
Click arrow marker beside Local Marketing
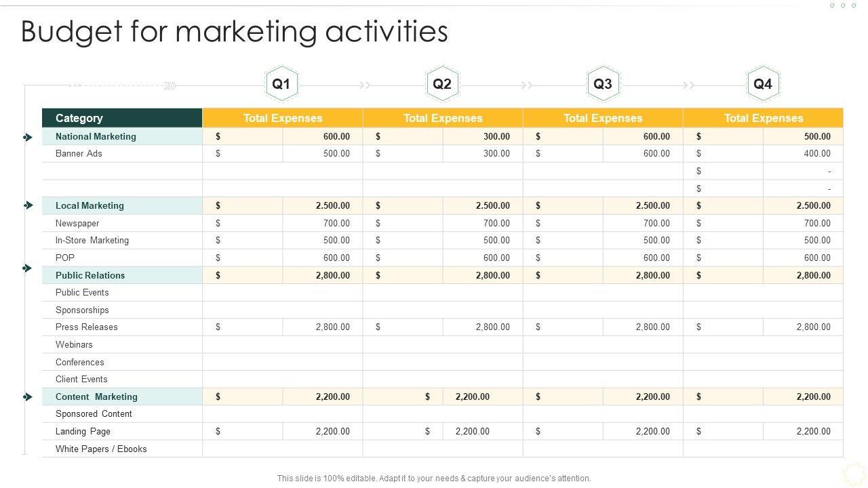28,205
